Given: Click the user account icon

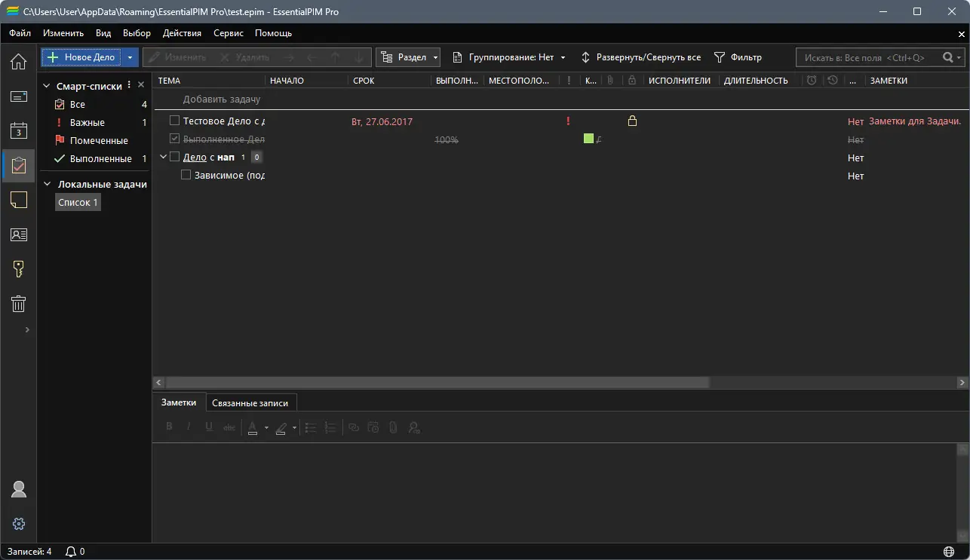Looking at the screenshot, I should click(x=19, y=489).
